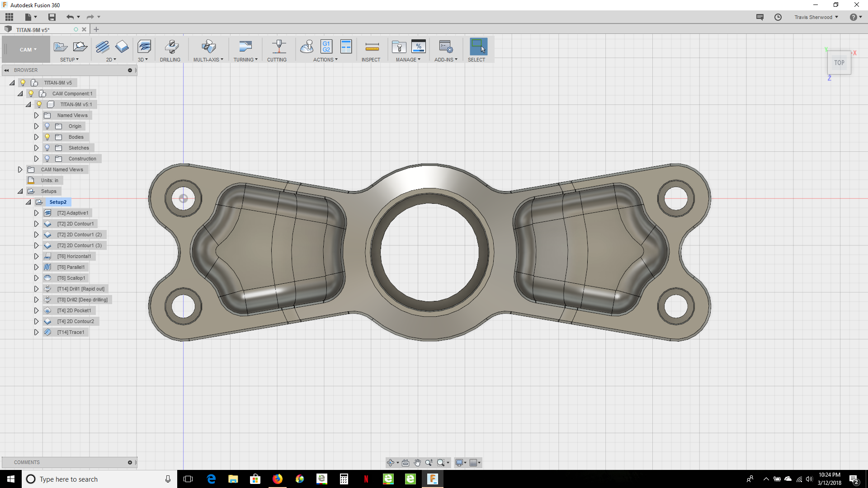Click the Save icon in top toolbar

pos(52,17)
